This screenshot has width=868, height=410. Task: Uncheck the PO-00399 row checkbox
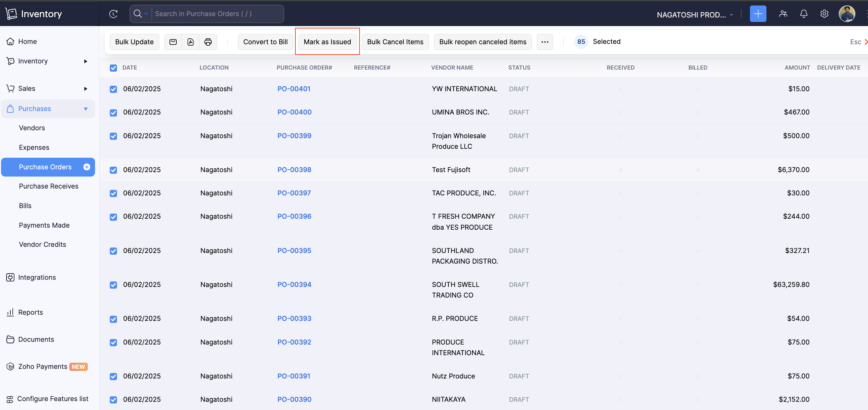pos(113,136)
